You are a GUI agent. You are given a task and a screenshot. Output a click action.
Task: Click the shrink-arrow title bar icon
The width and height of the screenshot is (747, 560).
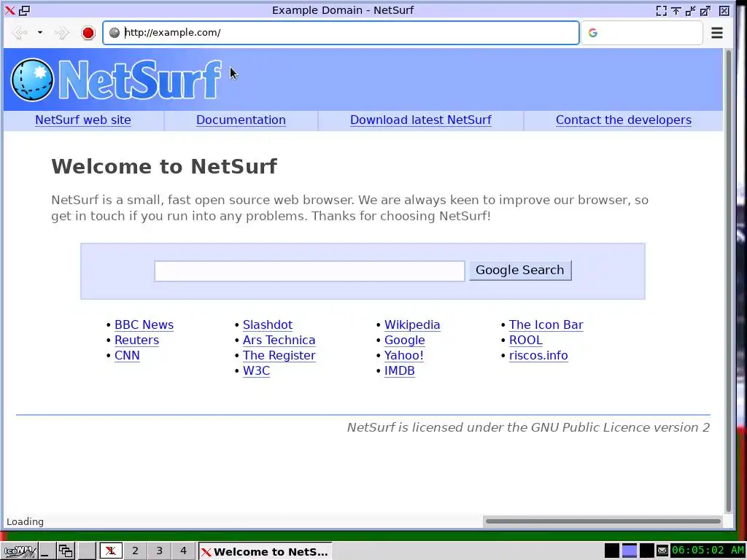tap(690, 10)
